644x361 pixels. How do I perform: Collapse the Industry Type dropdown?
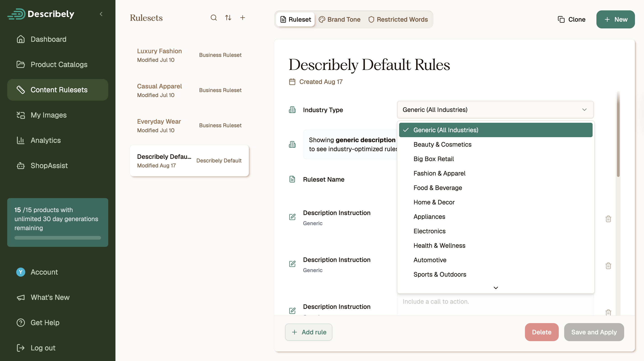(x=495, y=110)
